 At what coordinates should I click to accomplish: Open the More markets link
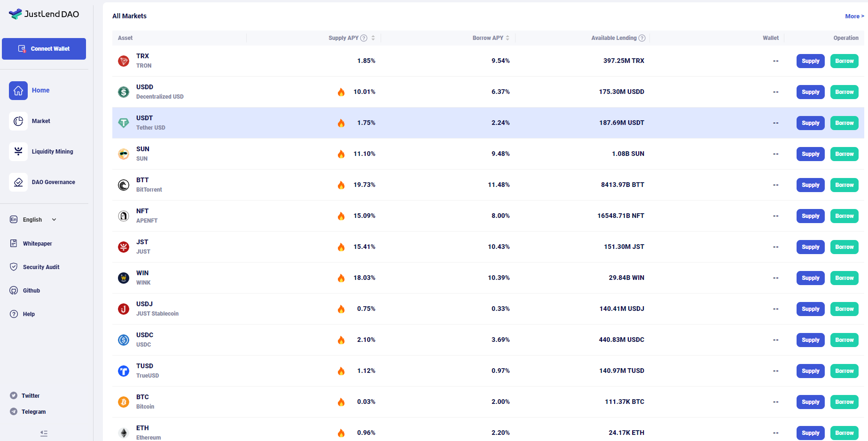(x=854, y=16)
